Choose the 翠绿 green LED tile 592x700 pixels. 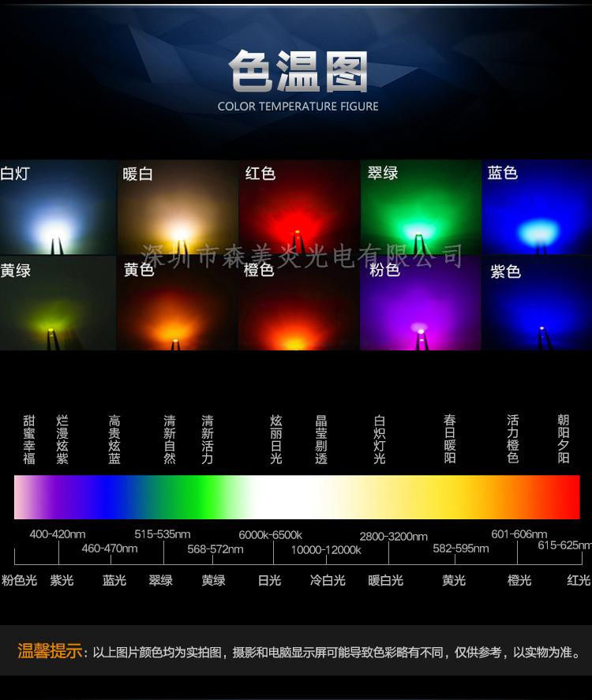pyautogui.click(x=420, y=208)
